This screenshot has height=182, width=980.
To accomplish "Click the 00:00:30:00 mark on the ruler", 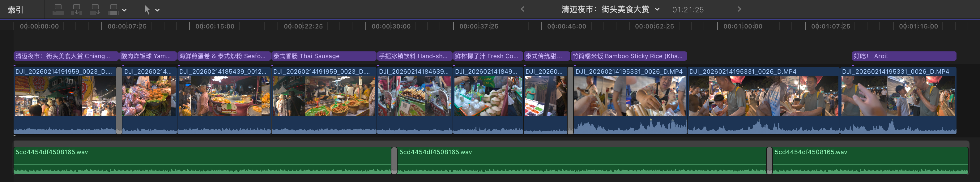I will click(x=391, y=26).
